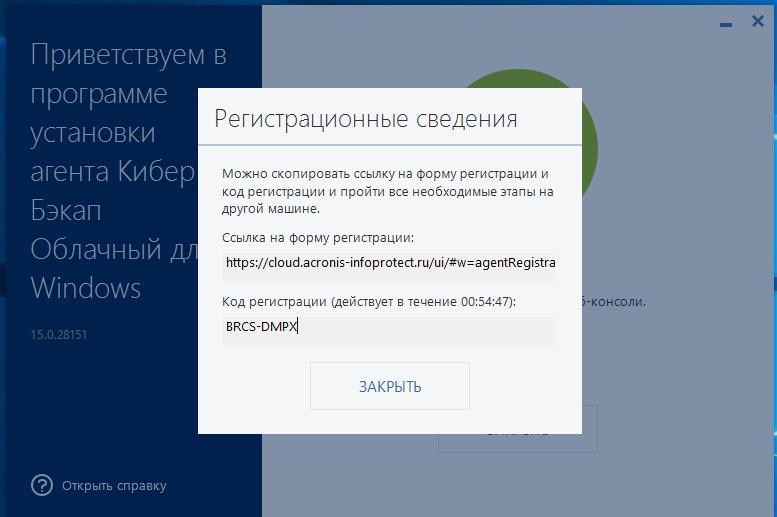Screen dimensions: 777x517
Task: Click the instruction paragraph Можно скопировать ссылку
Action: (388, 191)
